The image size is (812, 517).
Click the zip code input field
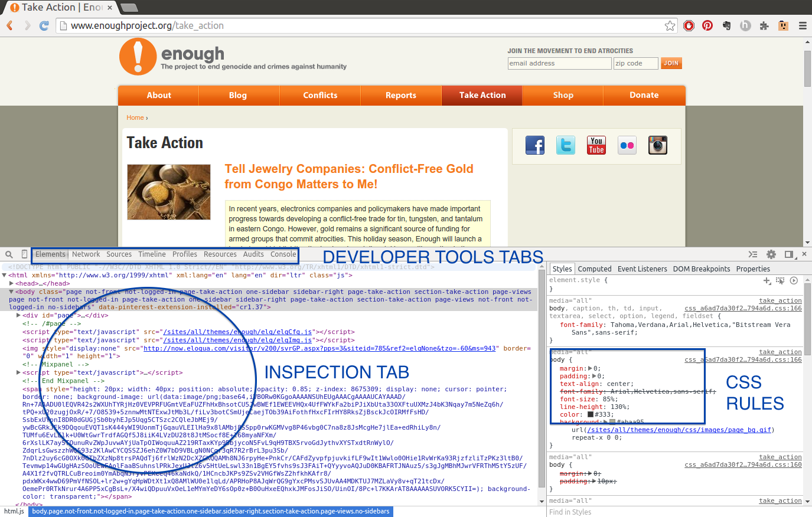click(636, 63)
